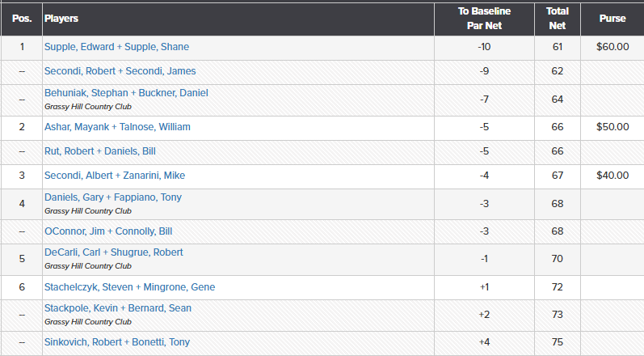The height and width of the screenshot is (356, 644).
Task: Open Rut, Robert + Daniels, Bill team
Action: [100, 151]
